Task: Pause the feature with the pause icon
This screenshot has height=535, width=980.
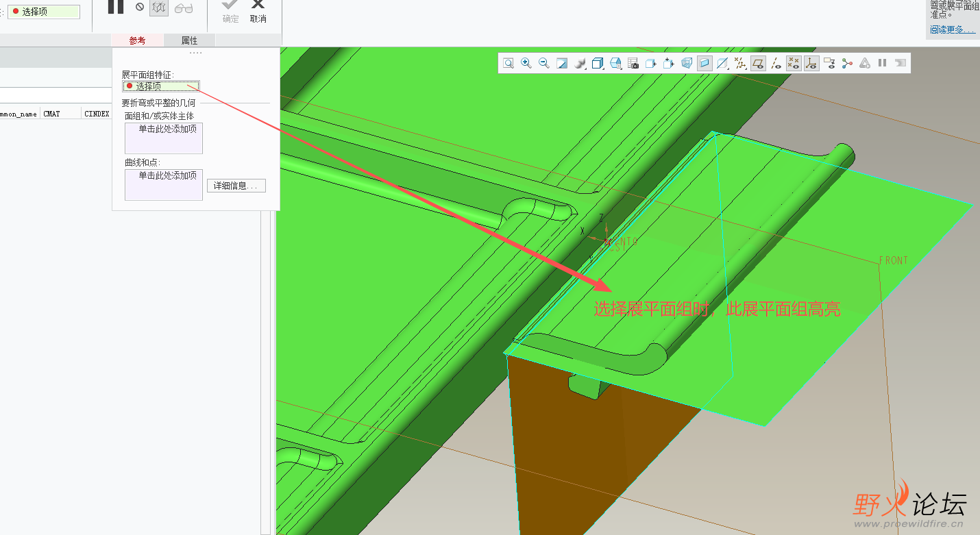Action: [x=116, y=7]
